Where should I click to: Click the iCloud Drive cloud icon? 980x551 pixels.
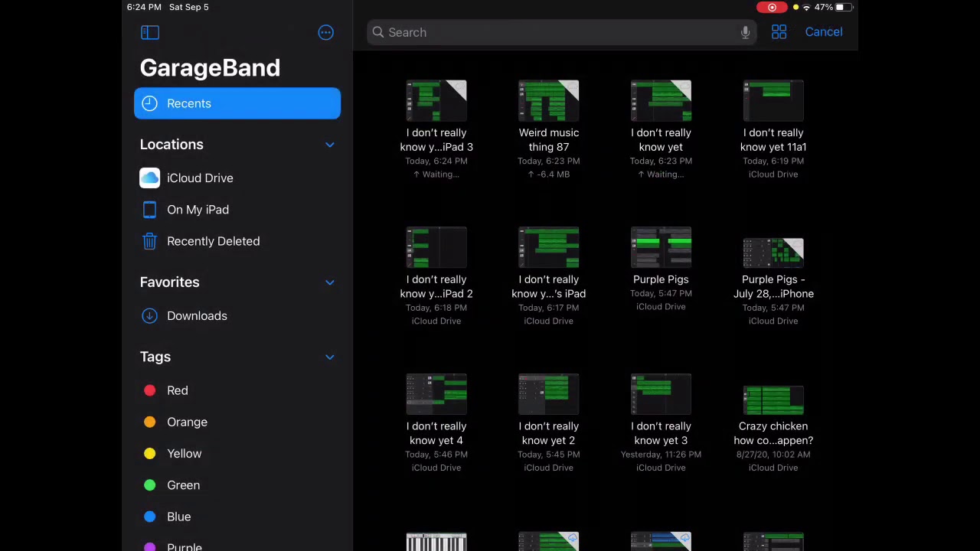[x=149, y=178]
